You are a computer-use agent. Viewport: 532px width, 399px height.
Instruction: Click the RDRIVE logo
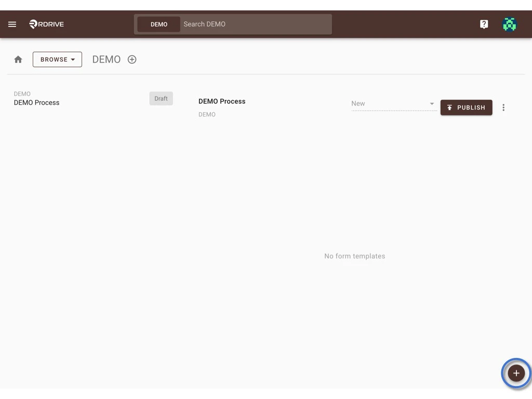coord(46,24)
